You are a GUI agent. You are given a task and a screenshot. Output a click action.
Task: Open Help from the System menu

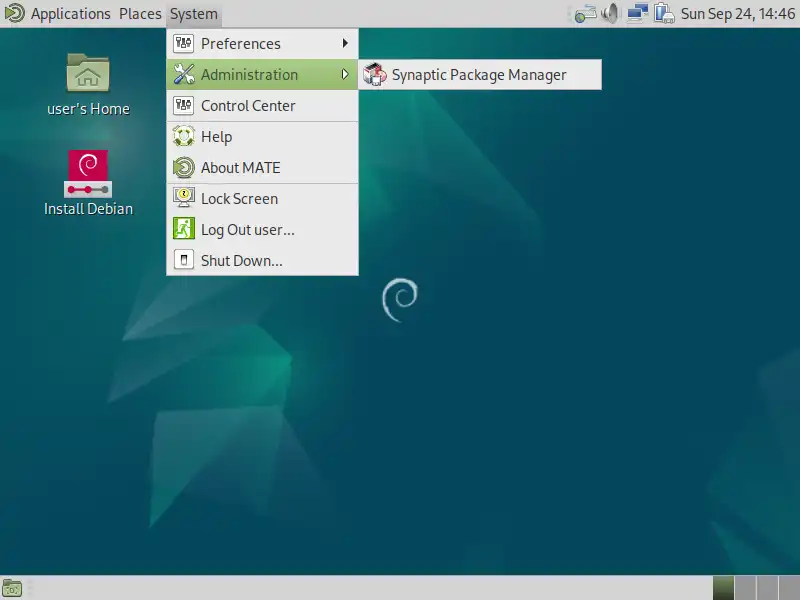pos(262,137)
